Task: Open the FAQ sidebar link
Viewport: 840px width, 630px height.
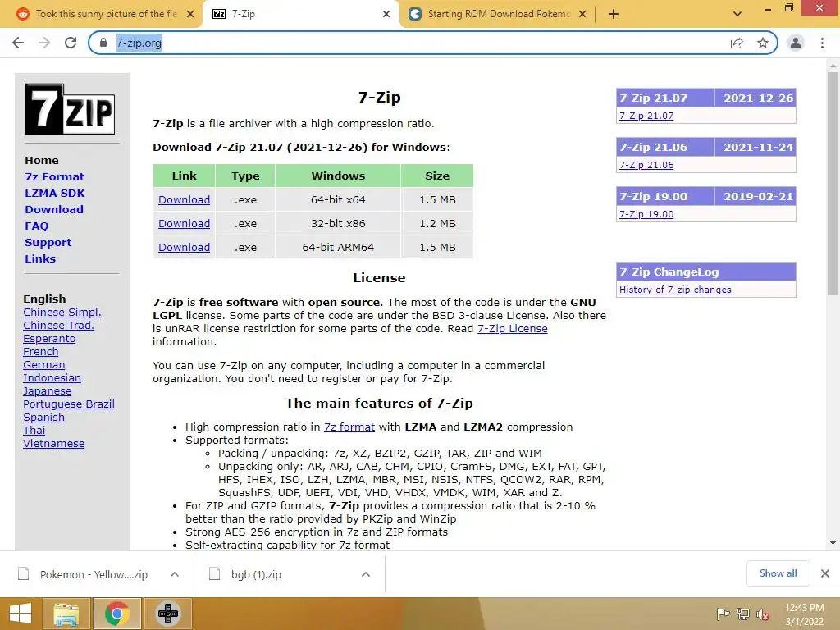Action: point(36,226)
